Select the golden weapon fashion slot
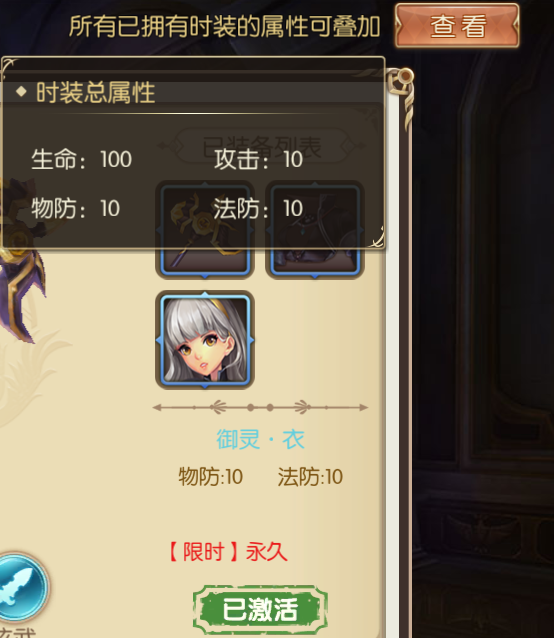 [205, 230]
